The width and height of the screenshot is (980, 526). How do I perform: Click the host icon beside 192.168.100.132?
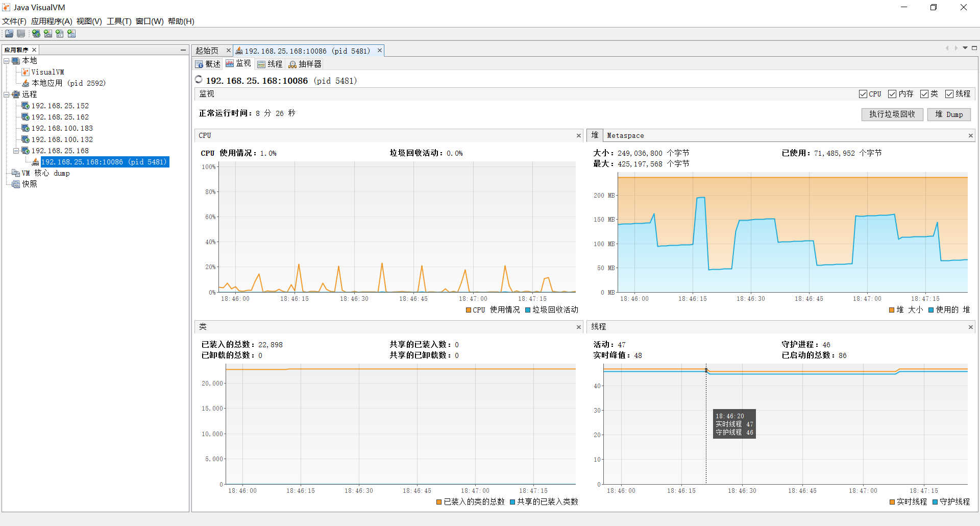tap(26, 139)
